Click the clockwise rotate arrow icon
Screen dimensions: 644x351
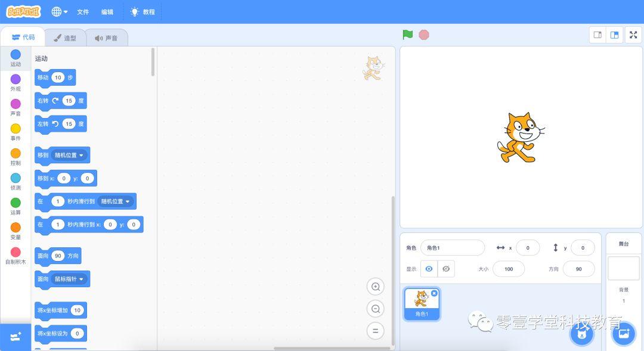click(55, 101)
